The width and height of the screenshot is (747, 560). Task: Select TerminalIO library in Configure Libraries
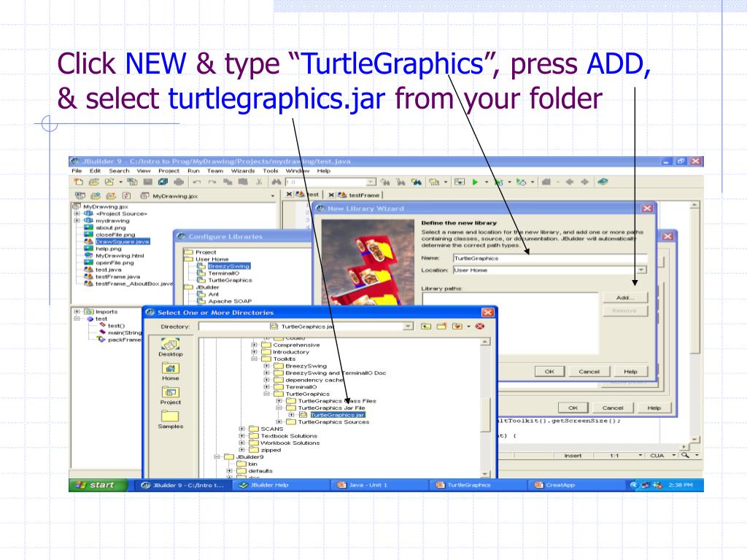pyautogui.click(x=223, y=273)
